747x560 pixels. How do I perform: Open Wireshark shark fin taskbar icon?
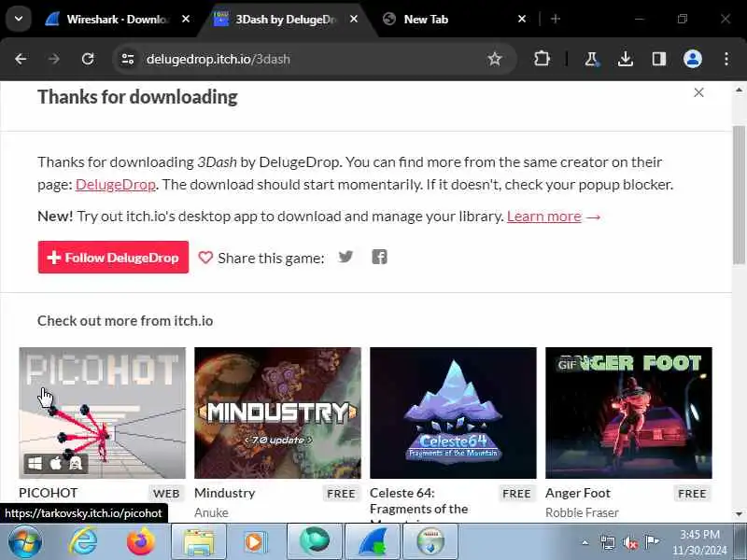tap(373, 541)
